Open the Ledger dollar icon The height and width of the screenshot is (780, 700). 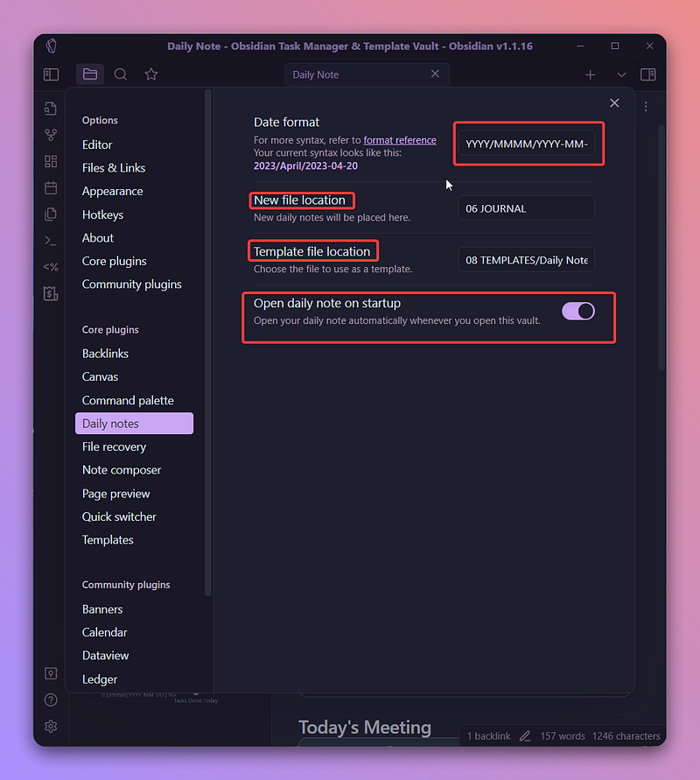(51, 293)
